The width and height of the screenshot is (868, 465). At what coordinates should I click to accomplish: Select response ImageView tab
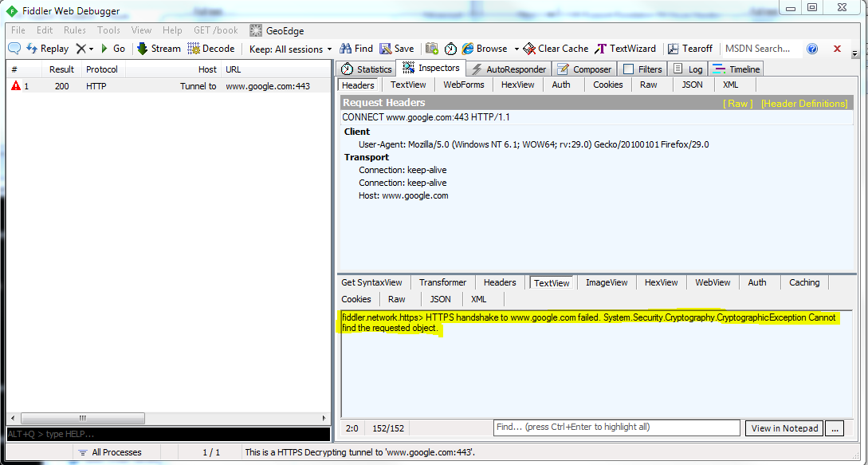607,282
